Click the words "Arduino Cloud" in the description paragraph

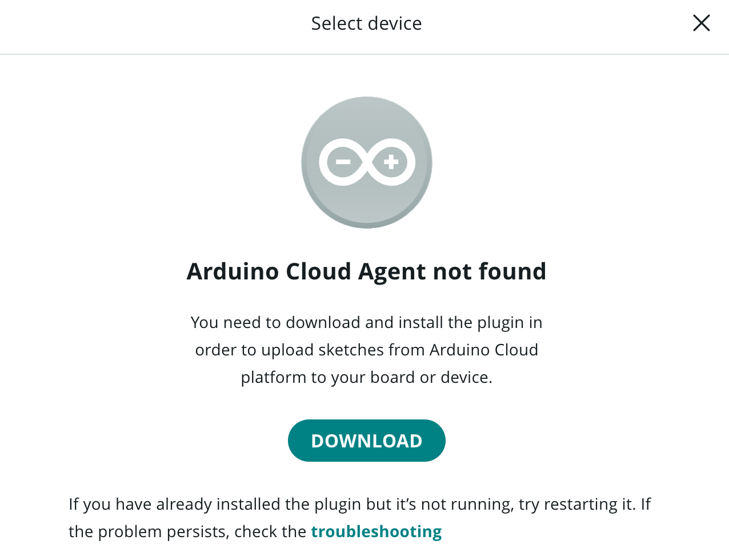tap(484, 350)
